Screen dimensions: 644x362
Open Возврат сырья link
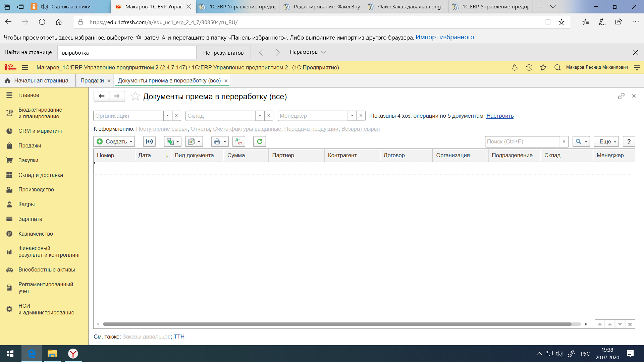[361, 129]
